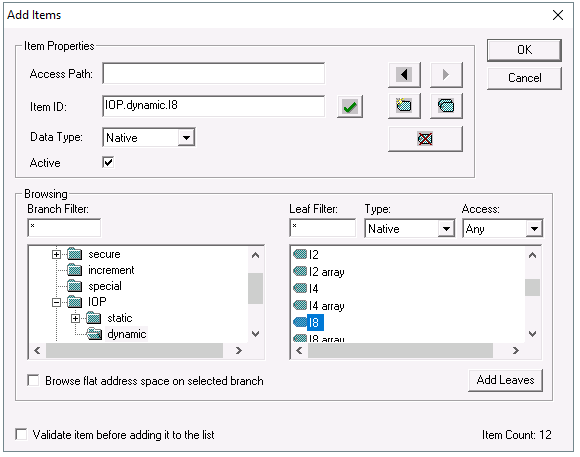Click leaf list vertical scrollbar up arrow
The image size is (580, 457).
532,255
